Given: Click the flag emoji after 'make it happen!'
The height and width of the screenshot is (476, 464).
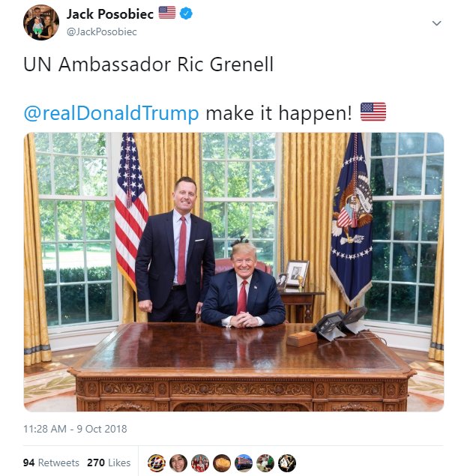Looking at the screenshot, I should [x=373, y=112].
